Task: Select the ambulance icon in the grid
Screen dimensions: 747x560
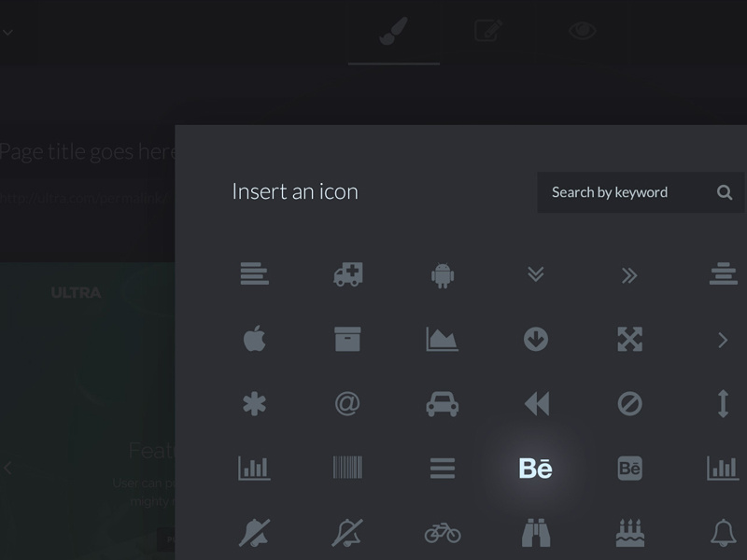Action: (347, 275)
